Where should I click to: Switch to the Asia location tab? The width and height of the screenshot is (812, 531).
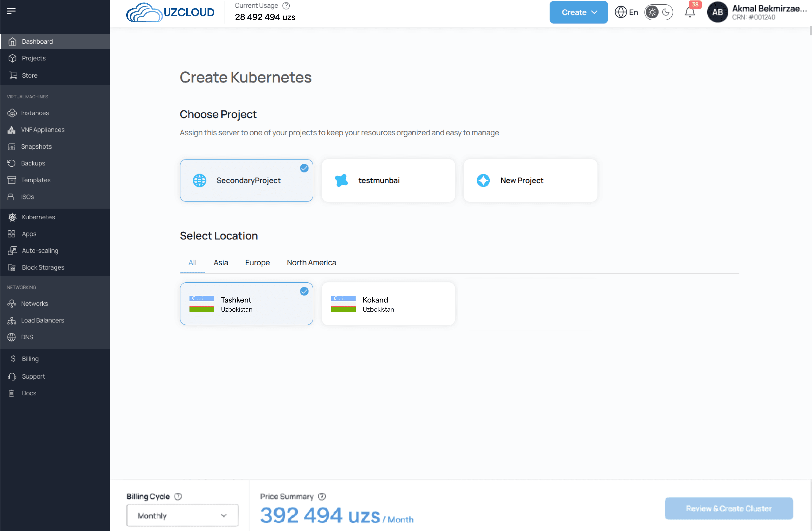[x=221, y=262]
